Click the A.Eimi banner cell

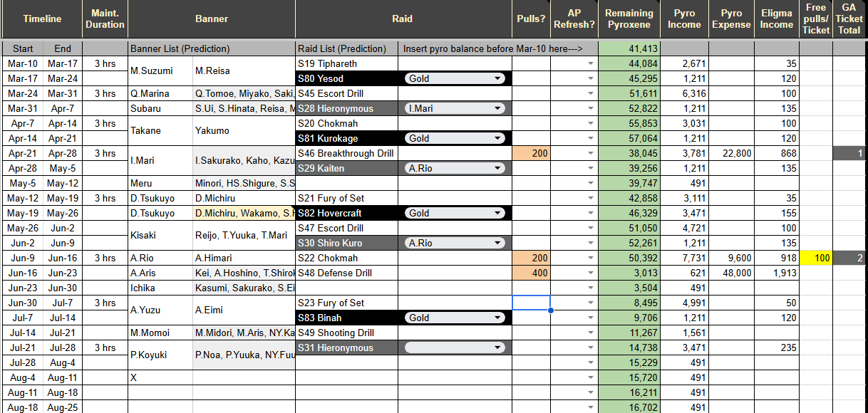point(244,310)
